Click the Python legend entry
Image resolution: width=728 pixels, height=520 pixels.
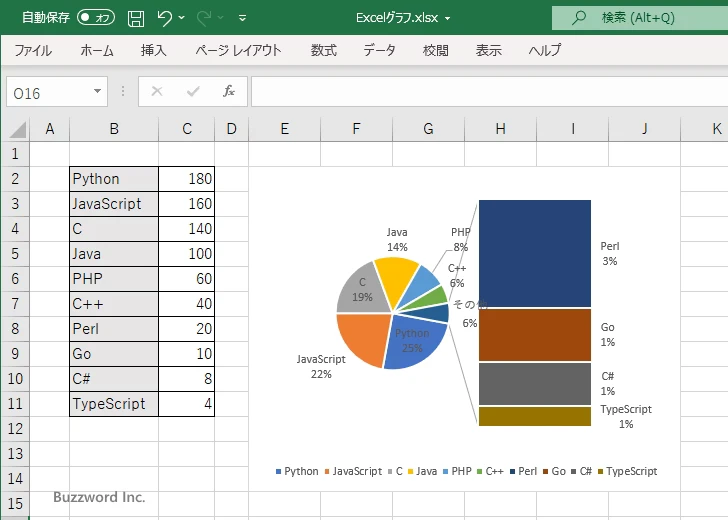click(x=297, y=471)
